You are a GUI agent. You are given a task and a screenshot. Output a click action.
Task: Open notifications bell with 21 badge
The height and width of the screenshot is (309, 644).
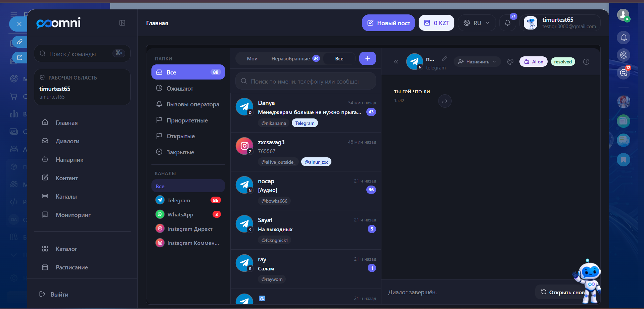[x=508, y=23]
